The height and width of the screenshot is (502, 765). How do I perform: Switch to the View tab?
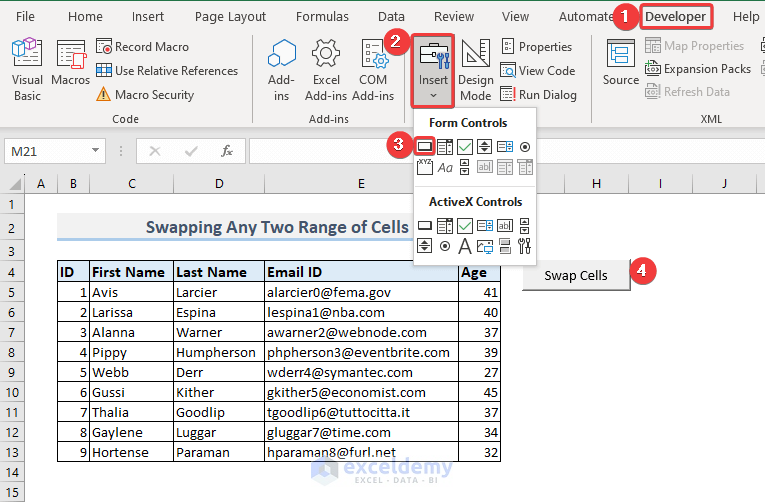[x=515, y=17]
